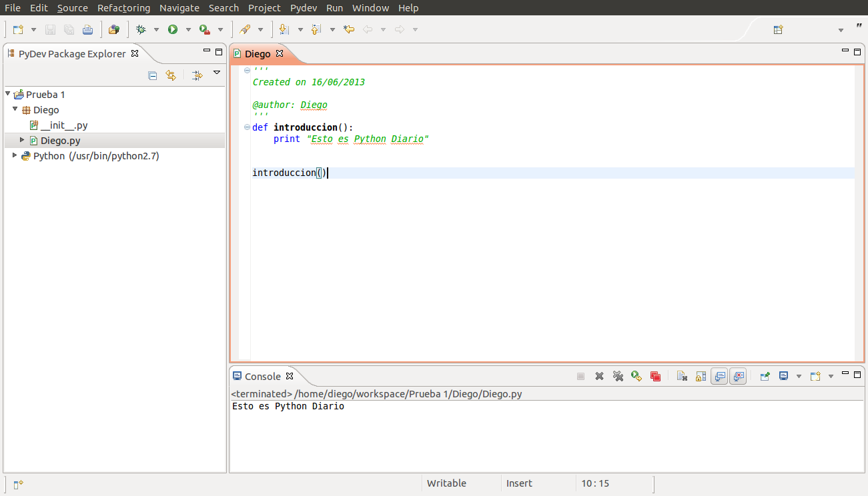Click the Search flashlight icon in toolbar
Viewport: 868px width, 496px height.
click(x=245, y=29)
